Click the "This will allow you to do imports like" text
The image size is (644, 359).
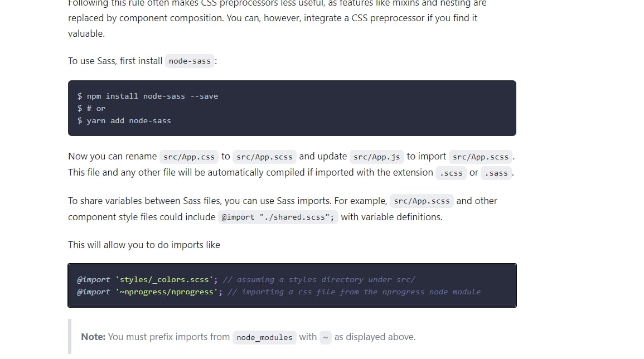[144, 245]
